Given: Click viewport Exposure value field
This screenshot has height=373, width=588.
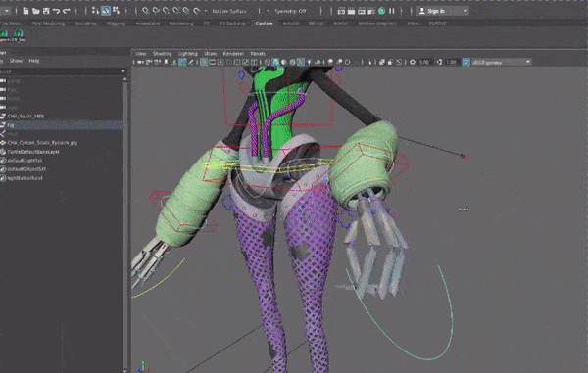Looking at the screenshot, I should 424,63.
